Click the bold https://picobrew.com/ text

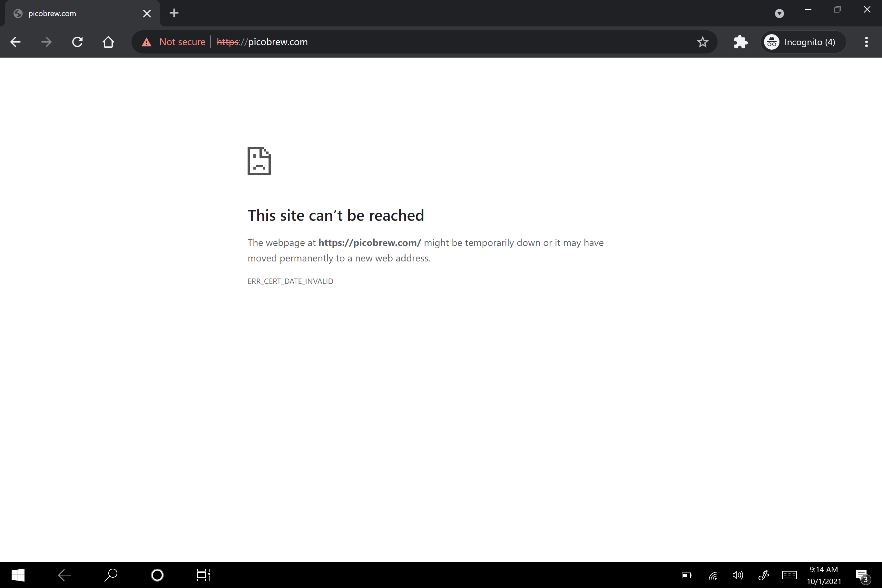pos(370,243)
